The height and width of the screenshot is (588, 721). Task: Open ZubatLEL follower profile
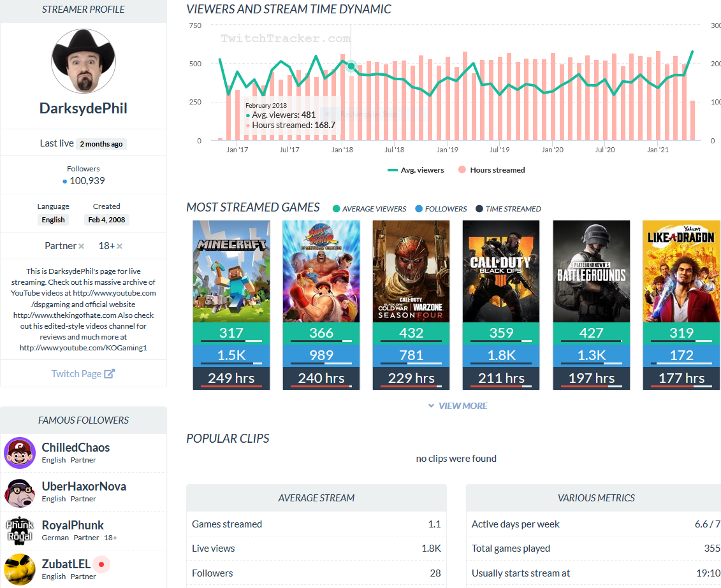click(x=66, y=564)
